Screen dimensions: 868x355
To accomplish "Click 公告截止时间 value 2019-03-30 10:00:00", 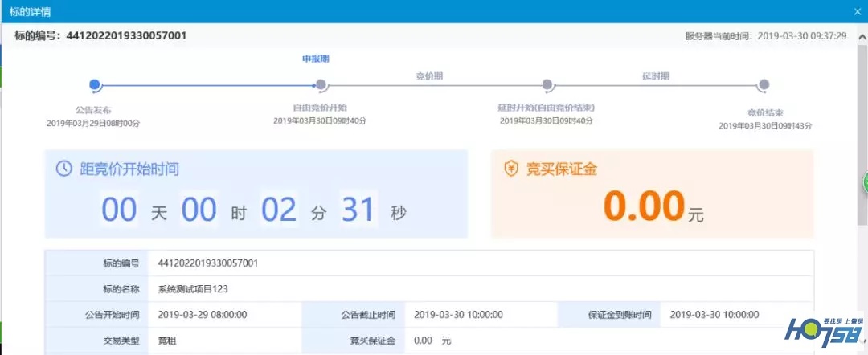I will (458, 315).
